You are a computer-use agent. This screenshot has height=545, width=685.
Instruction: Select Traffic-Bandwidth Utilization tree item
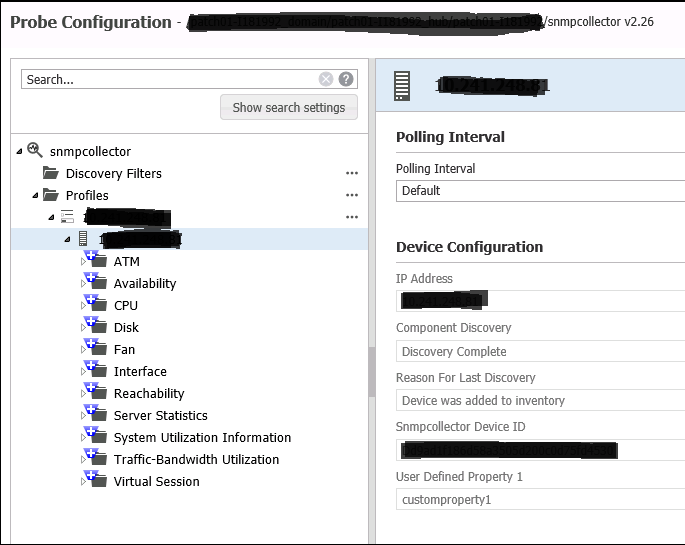click(x=196, y=459)
